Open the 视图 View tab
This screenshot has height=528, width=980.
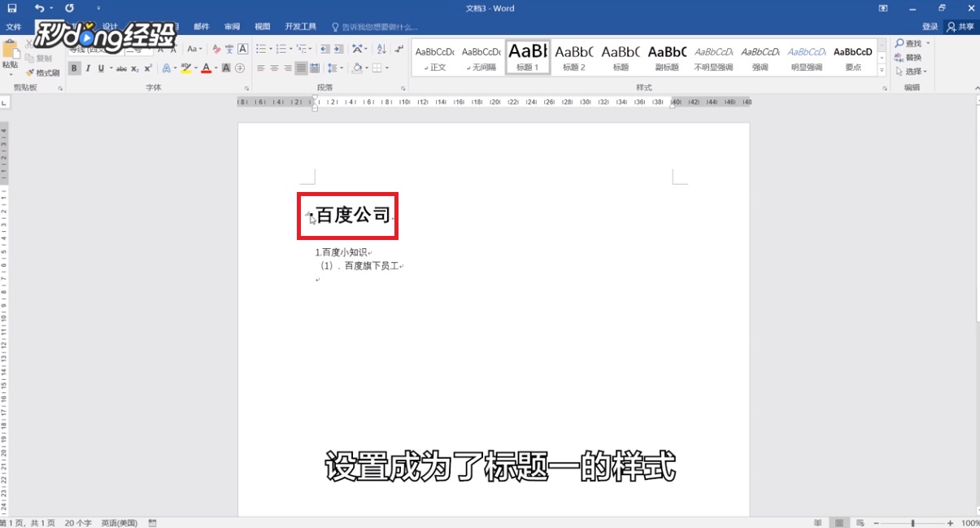click(x=262, y=27)
